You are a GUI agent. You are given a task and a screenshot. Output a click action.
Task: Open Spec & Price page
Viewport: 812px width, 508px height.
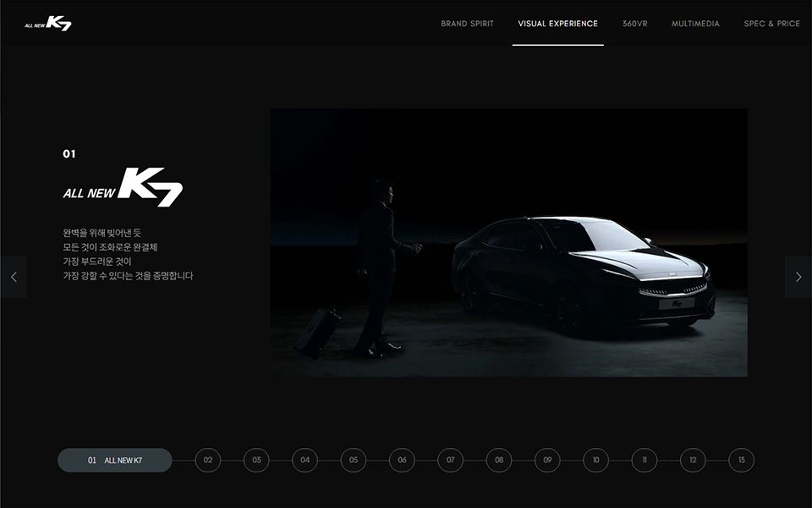(771, 24)
